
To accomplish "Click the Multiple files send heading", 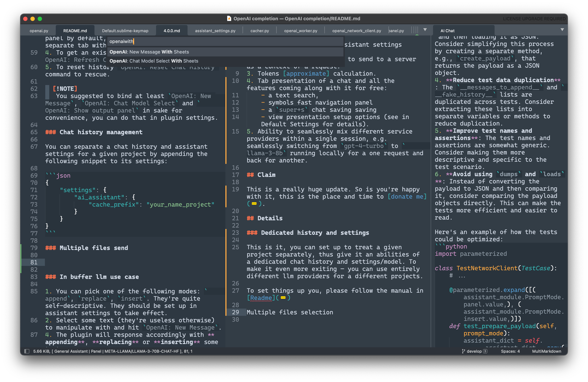I will coord(87,248).
